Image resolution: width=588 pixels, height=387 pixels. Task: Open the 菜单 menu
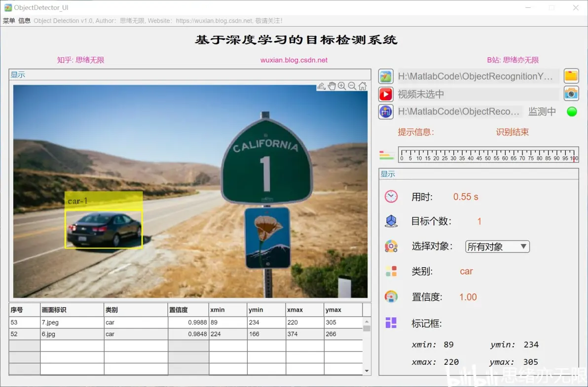tap(8, 21)
